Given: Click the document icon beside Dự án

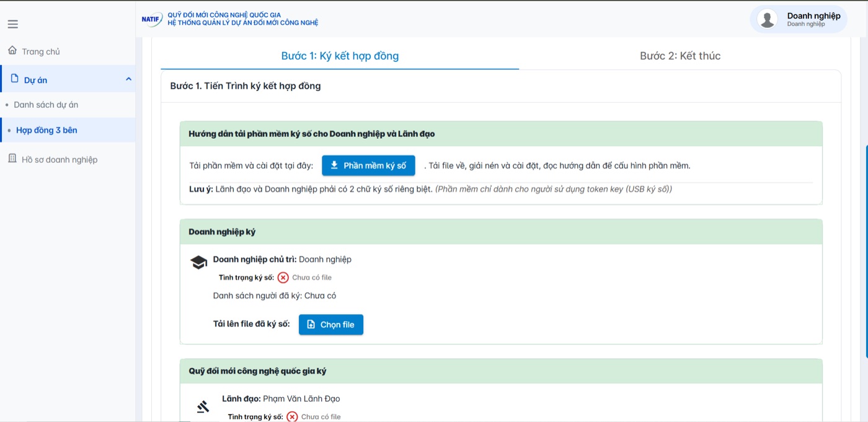Looking at the screenshot, I should [x=15, y=79].
